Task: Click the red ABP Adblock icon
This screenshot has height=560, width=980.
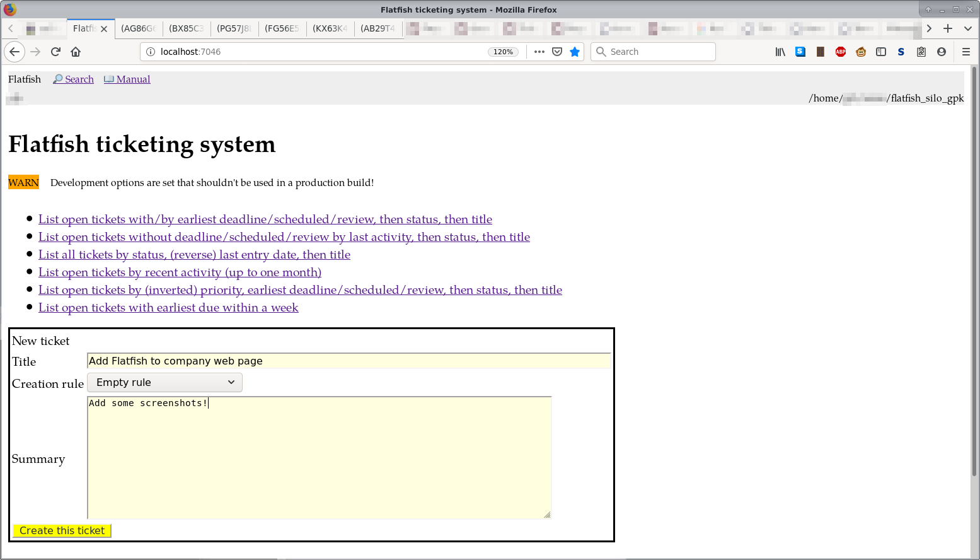Action: (841, 52)
